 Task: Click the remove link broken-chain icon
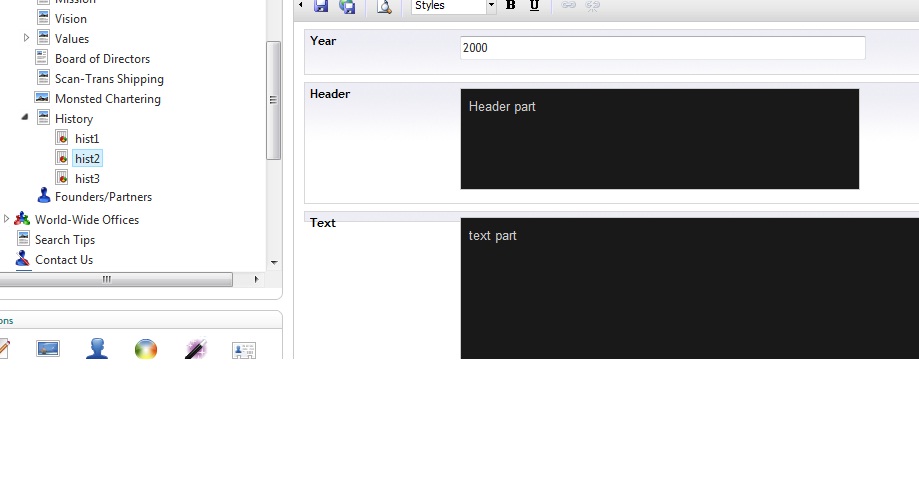coord(593,6)
